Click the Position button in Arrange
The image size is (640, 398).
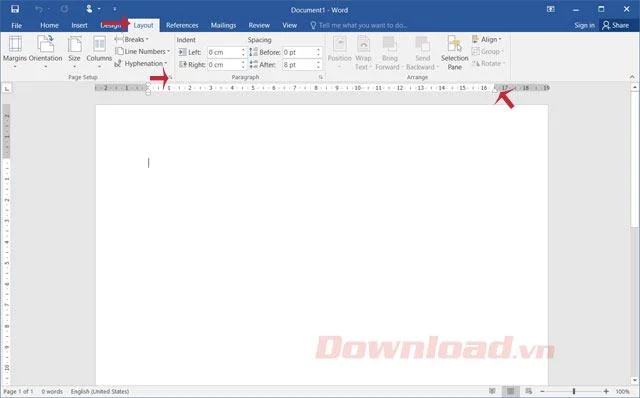coord(340,52)
